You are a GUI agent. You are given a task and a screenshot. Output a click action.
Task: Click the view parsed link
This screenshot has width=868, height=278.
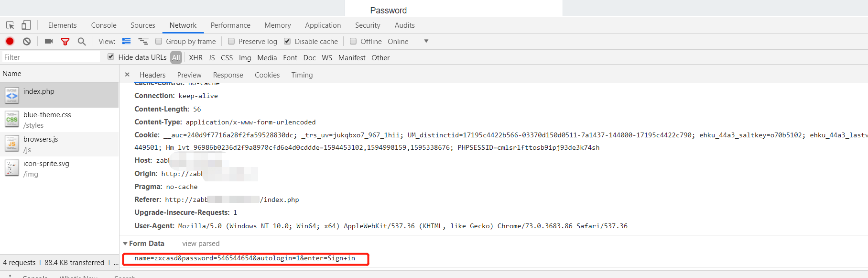click(201, 244)
